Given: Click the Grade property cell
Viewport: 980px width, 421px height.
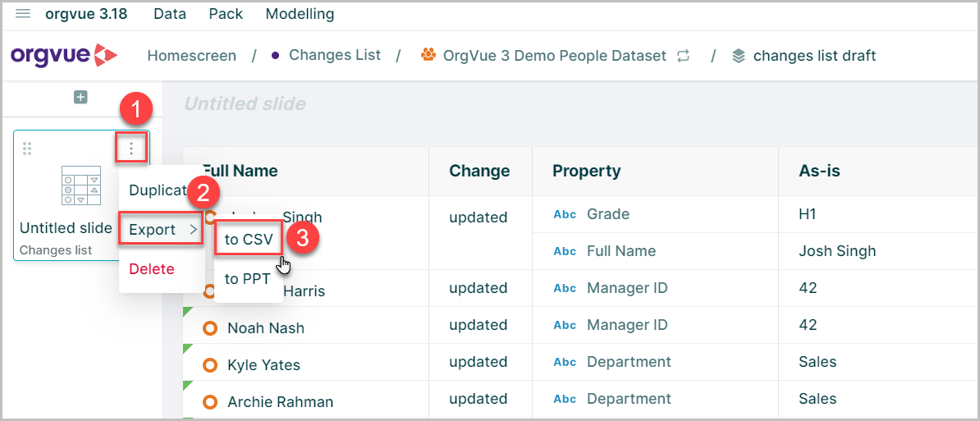Looking at the screenshot, I should 608,214.
